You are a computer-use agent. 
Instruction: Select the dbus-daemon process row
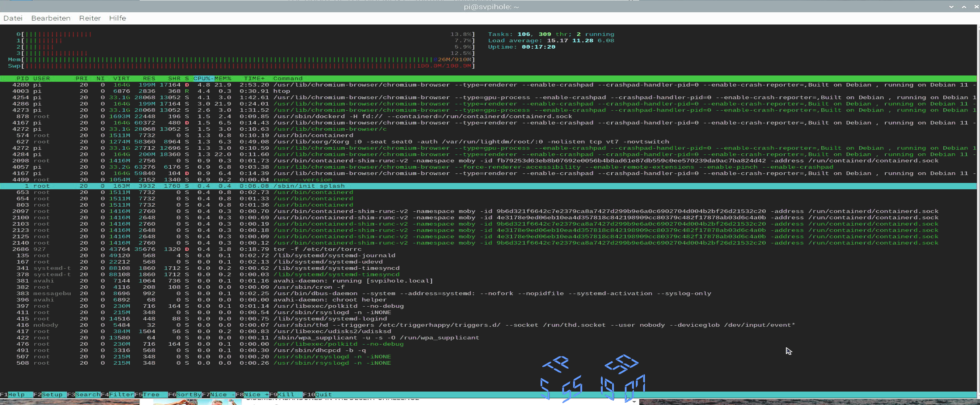pyautogui.click(x=488, y=293)
